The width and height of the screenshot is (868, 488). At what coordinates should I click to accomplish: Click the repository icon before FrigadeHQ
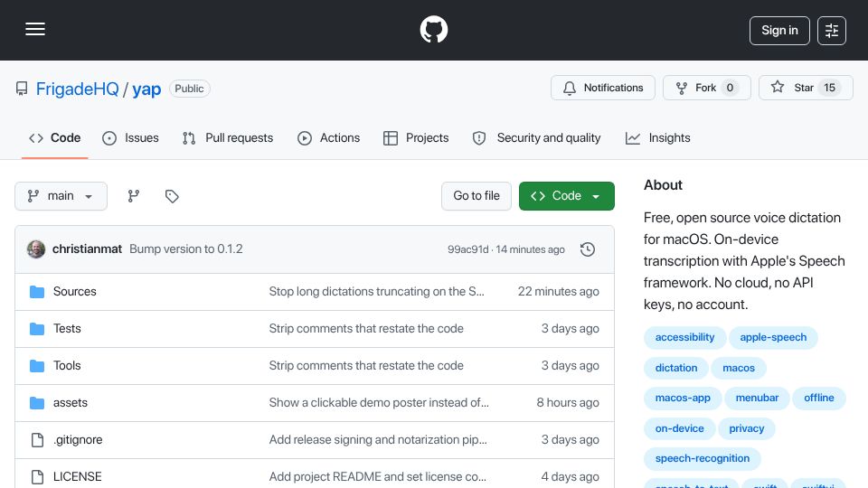click(x=22, y=89)
